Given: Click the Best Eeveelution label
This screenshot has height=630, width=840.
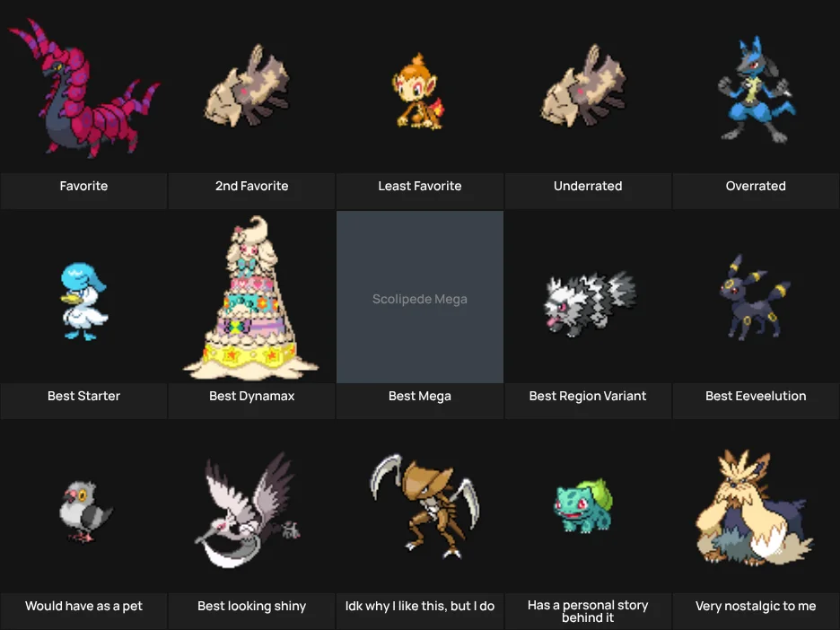Looking at the screenshot, I should click(756, 396).
